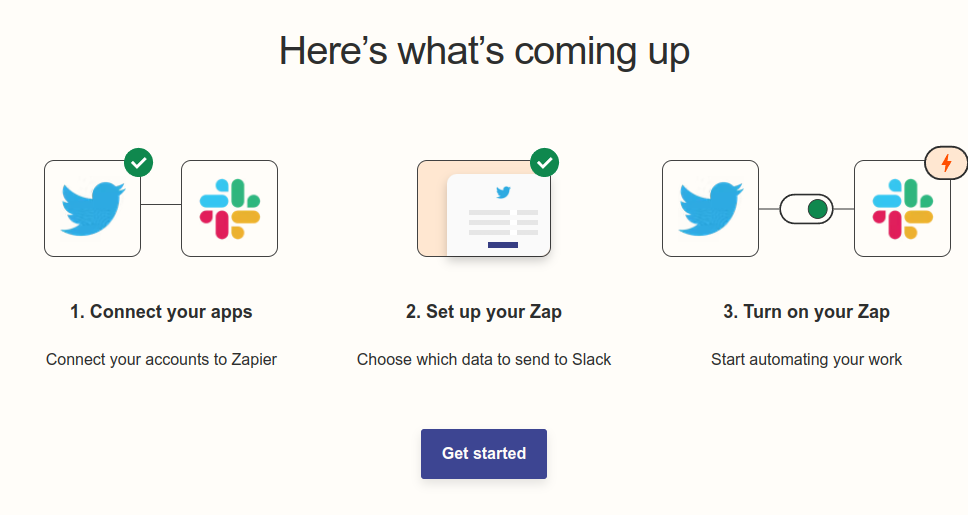Click the '3. Turn on your Zap' heading
The height and width of the screenshot is (515, 968).
click(x=806, y=312)
